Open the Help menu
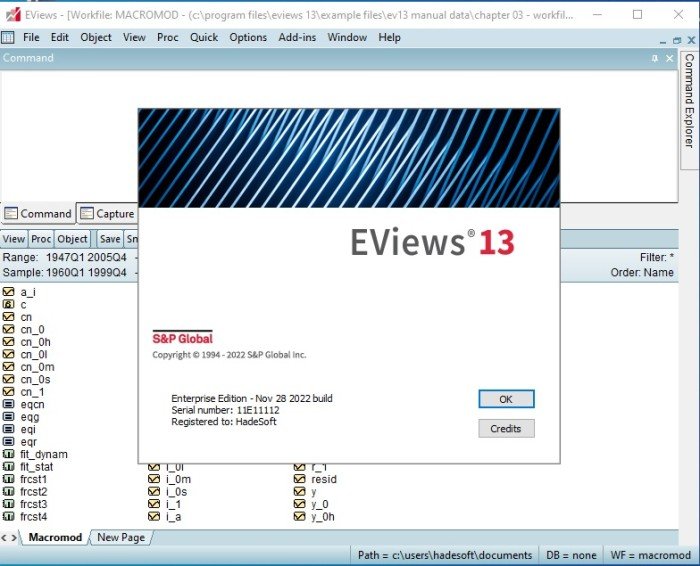Image resolution: width=700 pixels, height=566 pixels. click(389, 37)
